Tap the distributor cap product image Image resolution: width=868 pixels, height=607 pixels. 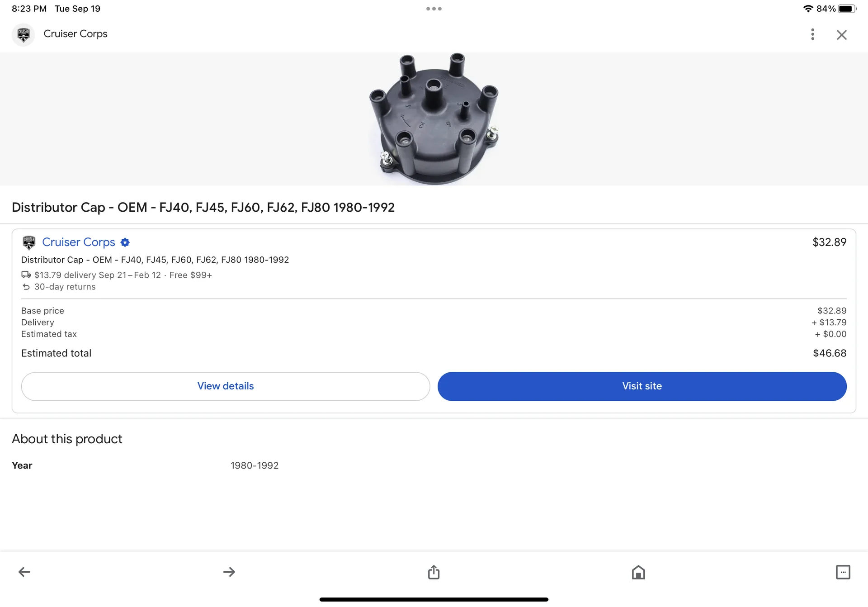(434, 119)
